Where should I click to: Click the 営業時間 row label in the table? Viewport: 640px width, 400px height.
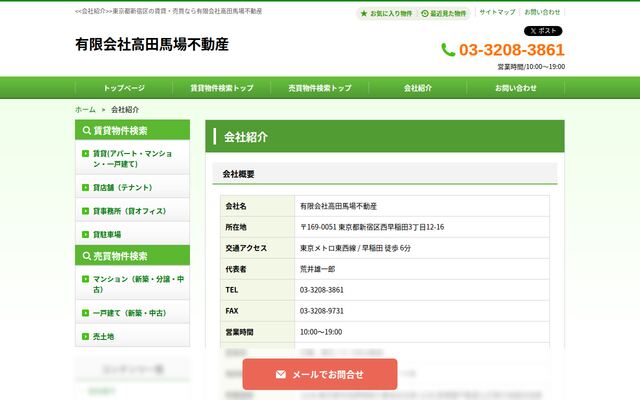click(x=258, y=332)
